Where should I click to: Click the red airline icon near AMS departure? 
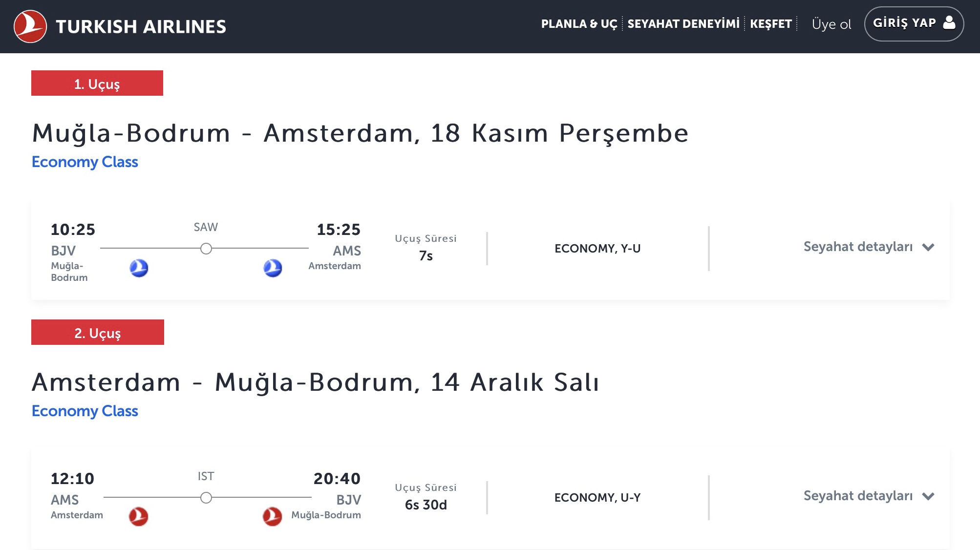(x=138, y=516)
